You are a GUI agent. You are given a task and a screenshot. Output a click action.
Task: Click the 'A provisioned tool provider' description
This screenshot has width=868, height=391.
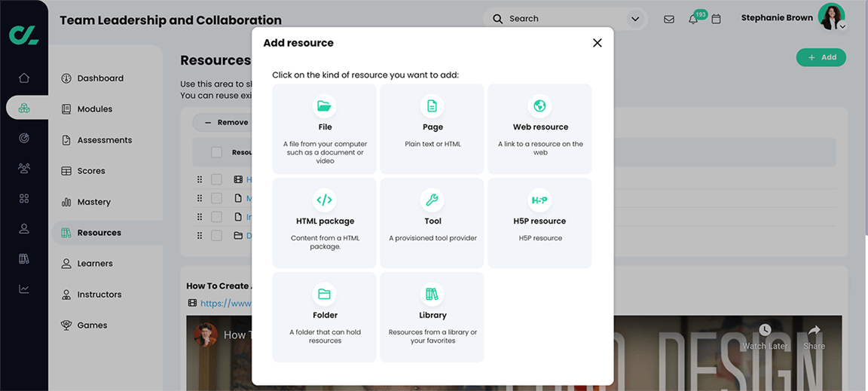pyautogui.click(x=432, y=238)
